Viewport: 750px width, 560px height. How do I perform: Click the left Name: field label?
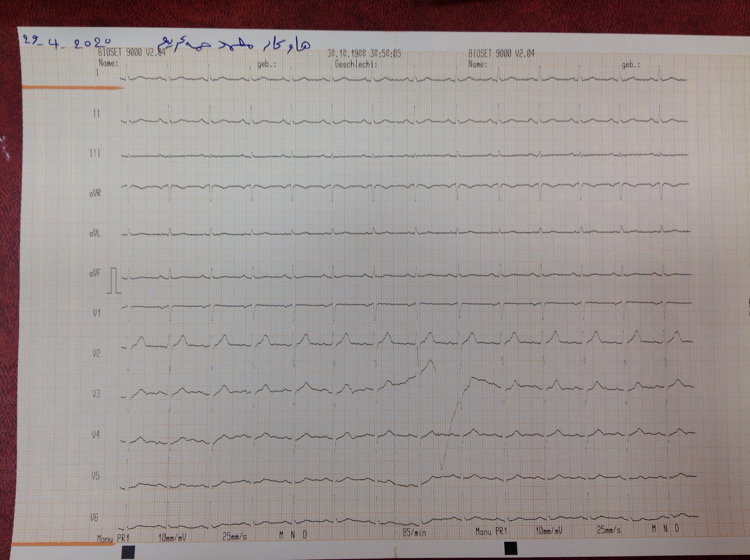click(109, 63)
